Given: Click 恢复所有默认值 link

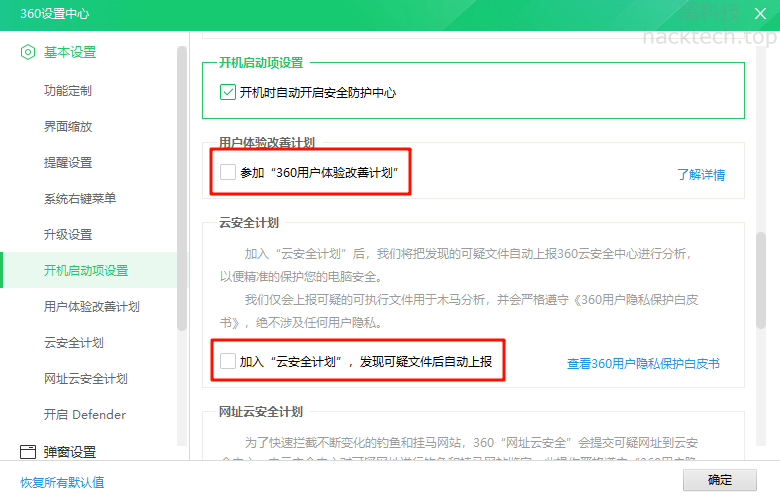Looking at the screenshot, I should coord(62,482).
